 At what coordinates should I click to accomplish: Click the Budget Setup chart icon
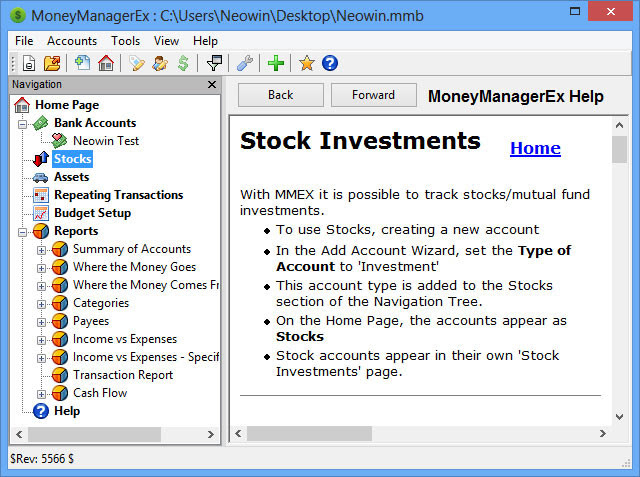click(x=41, y=213)
